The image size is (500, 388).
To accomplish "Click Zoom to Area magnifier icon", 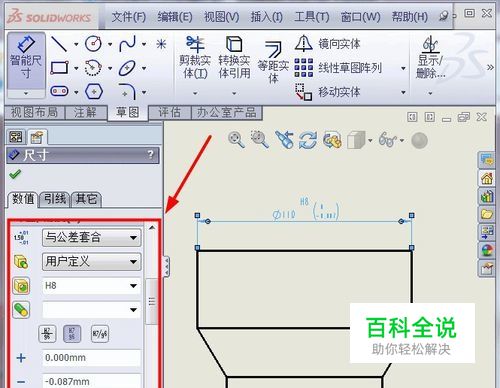I will pyautogui.click(x=260, y=139).
